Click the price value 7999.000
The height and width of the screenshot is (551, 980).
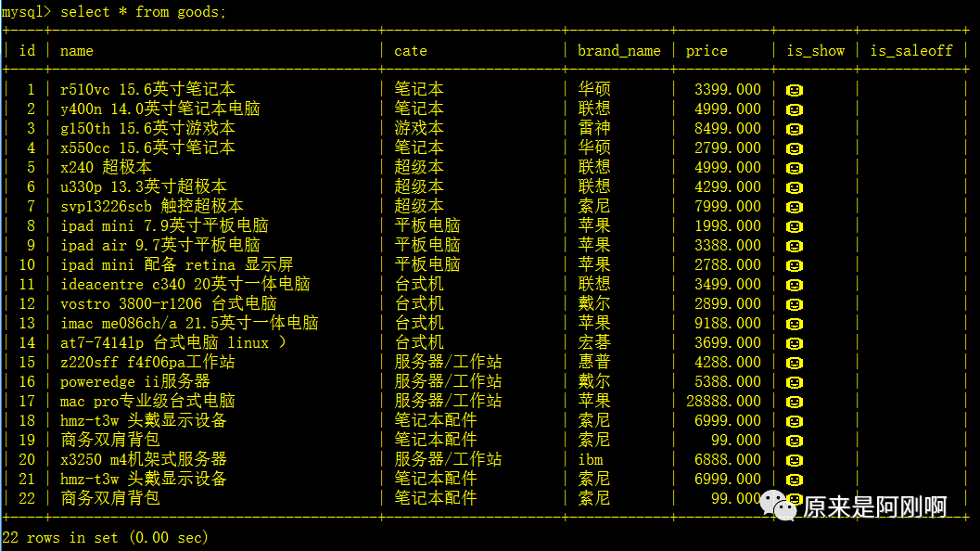pyautogui.click(x=728, y=206)
